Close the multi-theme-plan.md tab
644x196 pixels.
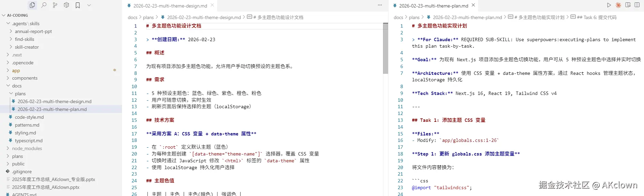pyautogui.click(x=473, y=5)
